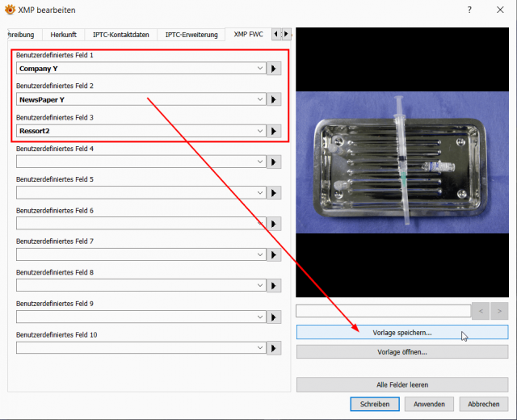Open dropdown of Benutzerdefiniertes Feld 9

260,317
